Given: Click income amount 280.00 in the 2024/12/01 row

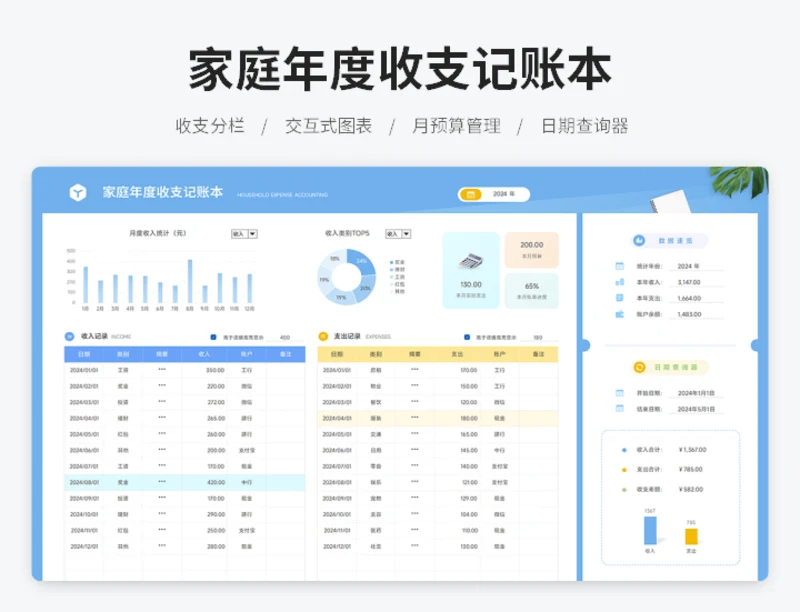Looking at the screenshot, I should 216,546.
